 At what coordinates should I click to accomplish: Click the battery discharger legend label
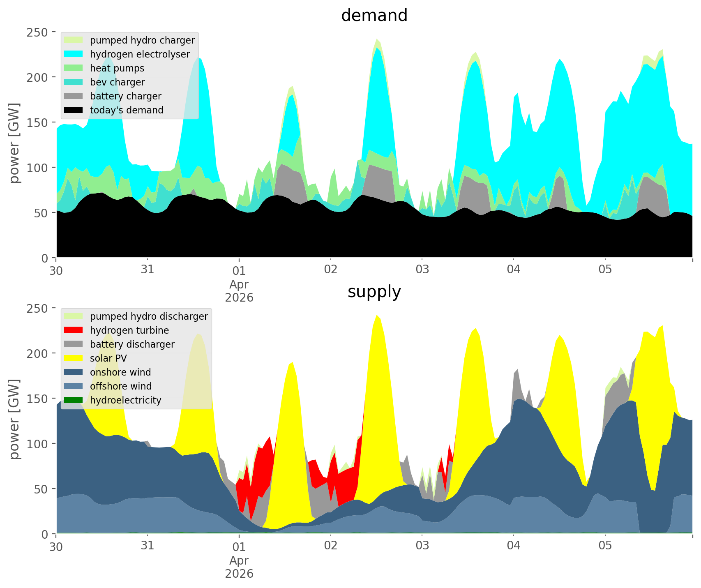[x=132, y=344]
